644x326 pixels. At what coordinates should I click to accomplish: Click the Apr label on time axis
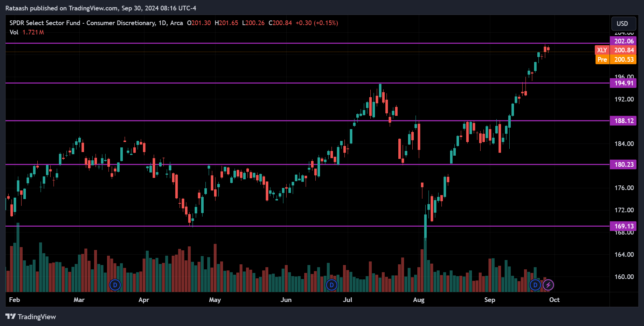pyautogui.click(x=144, y=300)
